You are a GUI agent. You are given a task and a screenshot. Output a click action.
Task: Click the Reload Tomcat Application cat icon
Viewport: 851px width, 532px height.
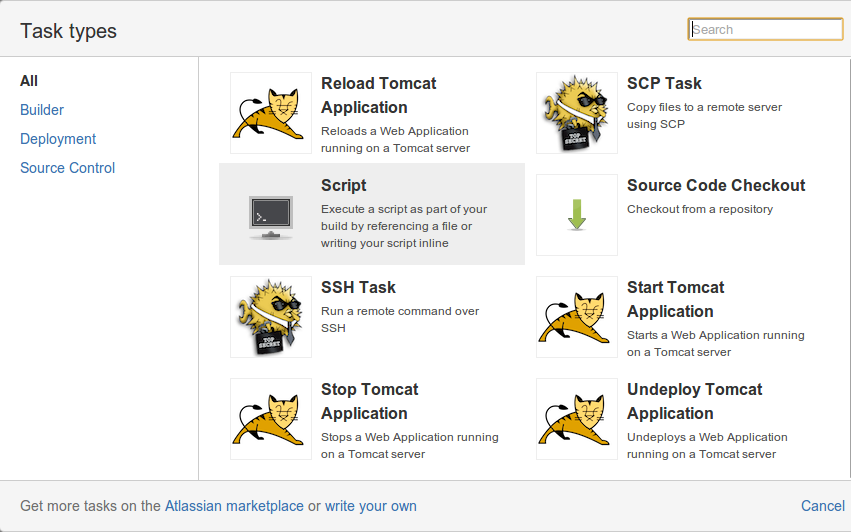click(271, 113)
